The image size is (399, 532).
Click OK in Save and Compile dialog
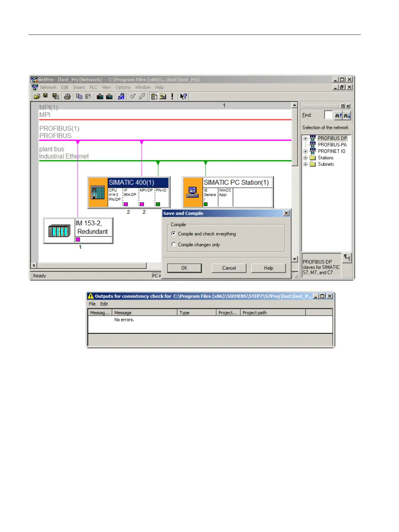[x=184, y=268]
